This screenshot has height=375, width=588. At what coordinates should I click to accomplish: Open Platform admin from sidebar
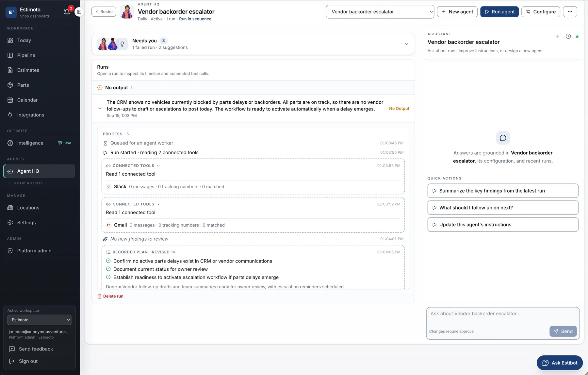[x=40, y=251]
